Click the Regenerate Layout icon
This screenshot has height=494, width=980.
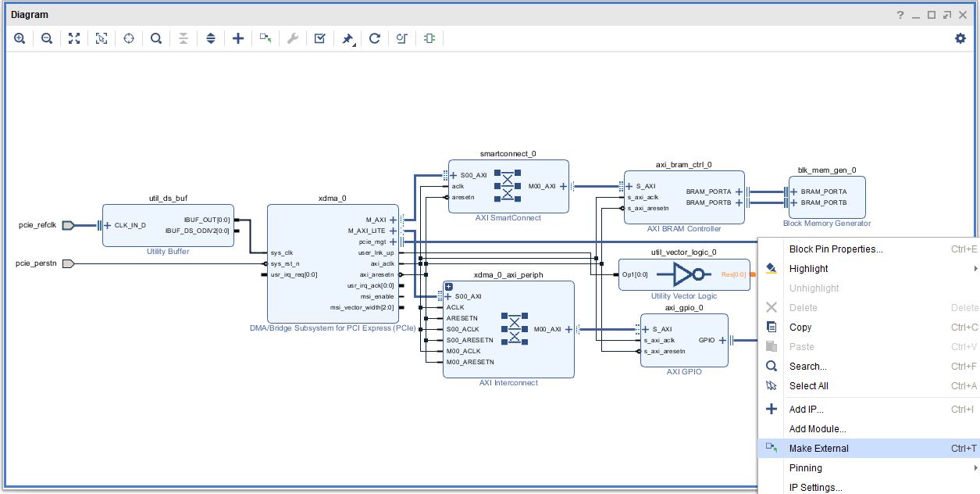(x=375, y=38)
